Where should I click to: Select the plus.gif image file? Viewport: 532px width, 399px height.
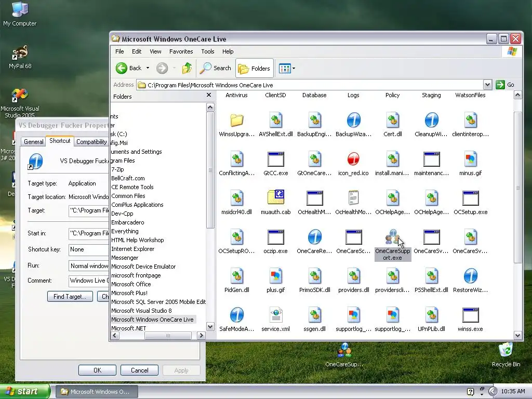click(275, 276)
